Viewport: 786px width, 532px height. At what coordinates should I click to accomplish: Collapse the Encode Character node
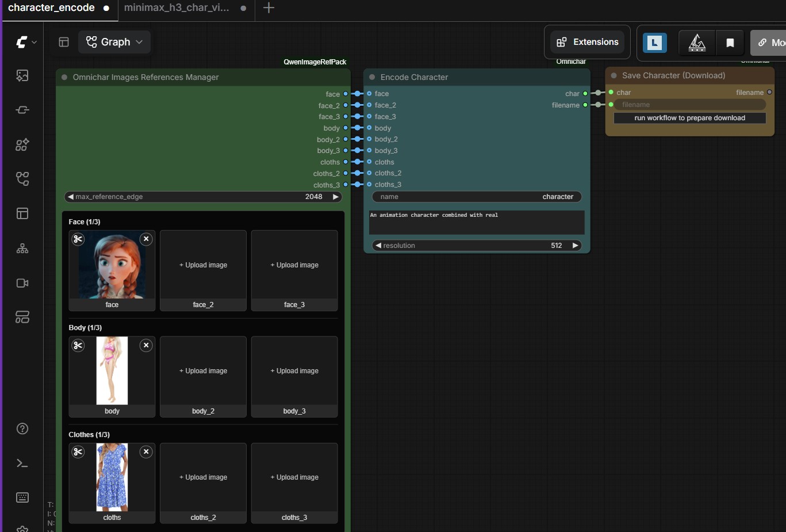click(372, 77)
